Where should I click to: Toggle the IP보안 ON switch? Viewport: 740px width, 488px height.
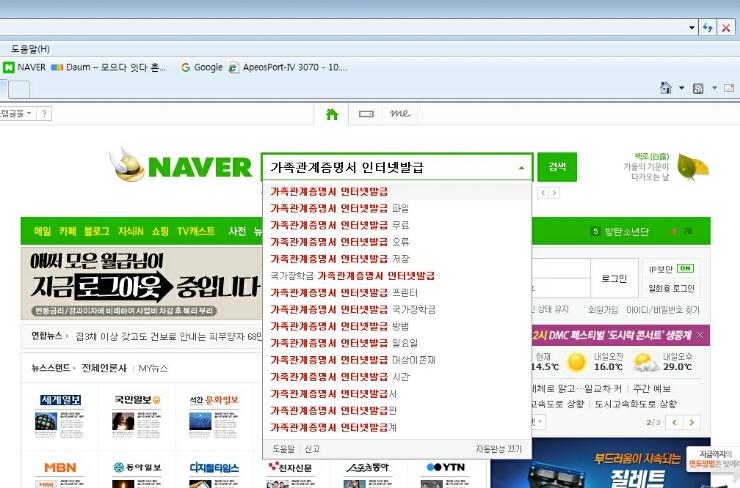point(685,268)
